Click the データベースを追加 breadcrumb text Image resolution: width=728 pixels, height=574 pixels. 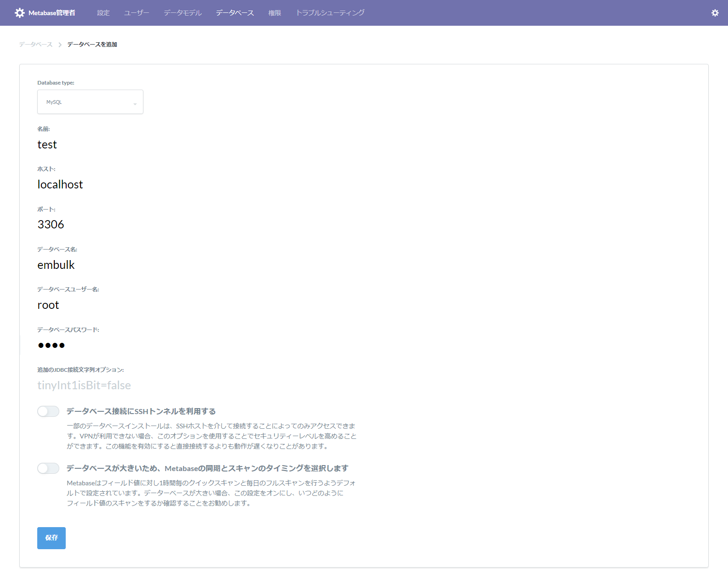pyautogui.click(x=92, y=45)
